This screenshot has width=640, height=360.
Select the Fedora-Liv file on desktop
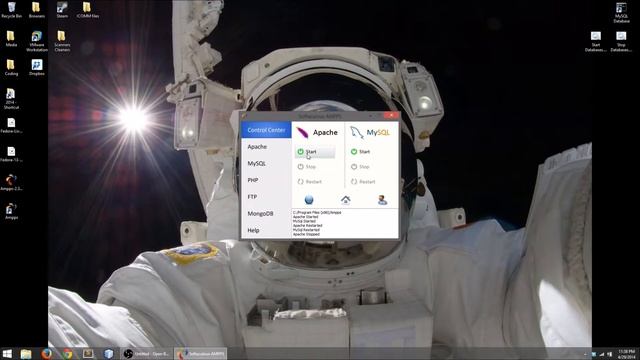[x=11, y=125]
